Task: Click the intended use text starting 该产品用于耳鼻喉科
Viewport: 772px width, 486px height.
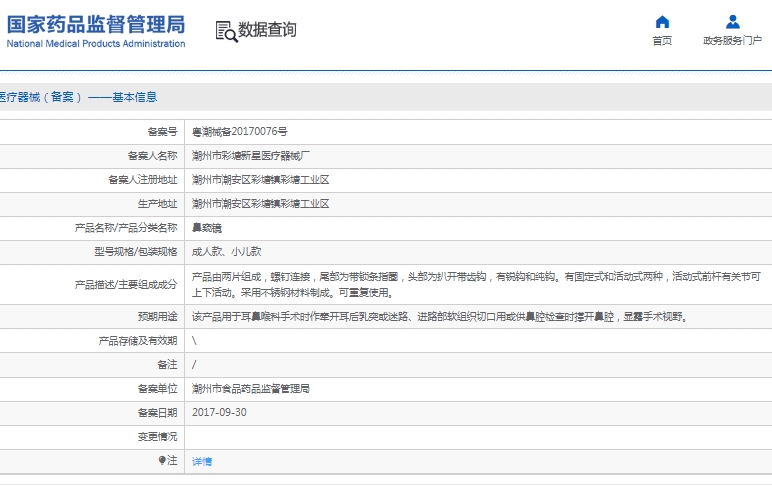Action: 441,317
